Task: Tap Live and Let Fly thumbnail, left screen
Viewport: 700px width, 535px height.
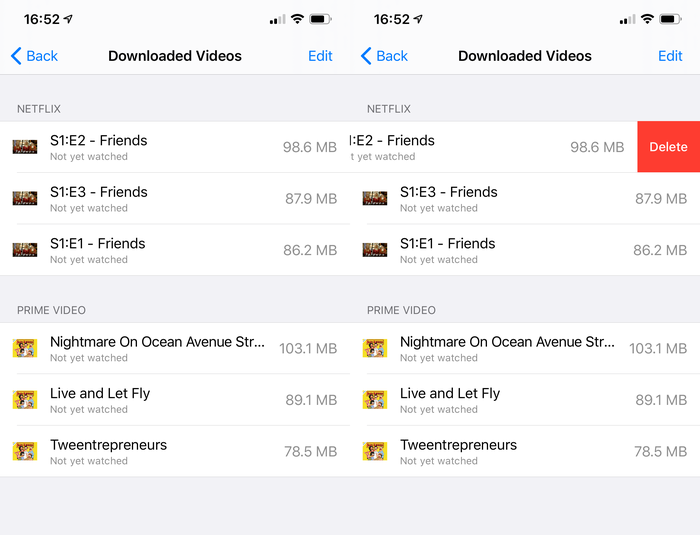Action: (x=25, y=400)
